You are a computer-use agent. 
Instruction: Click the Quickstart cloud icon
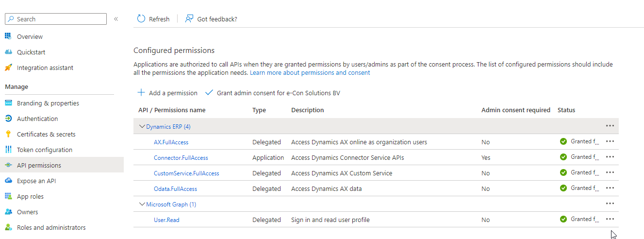8,52
